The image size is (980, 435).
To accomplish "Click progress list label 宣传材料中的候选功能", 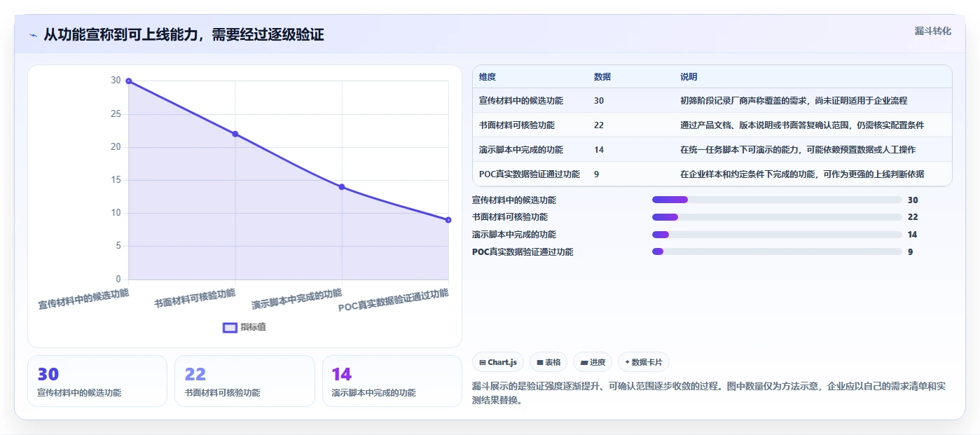I will click(x=514, y=200).
